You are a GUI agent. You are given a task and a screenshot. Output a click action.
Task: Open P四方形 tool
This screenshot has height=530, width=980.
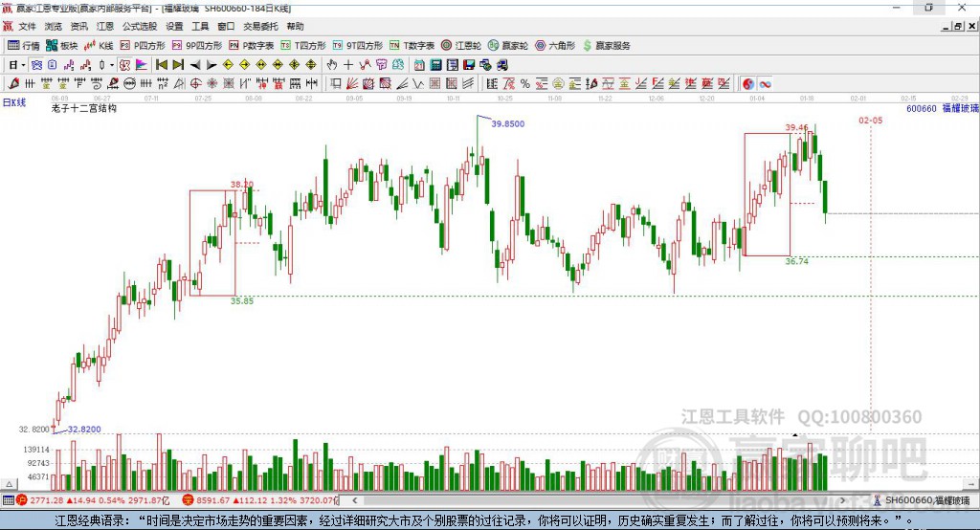coord(143,46)
